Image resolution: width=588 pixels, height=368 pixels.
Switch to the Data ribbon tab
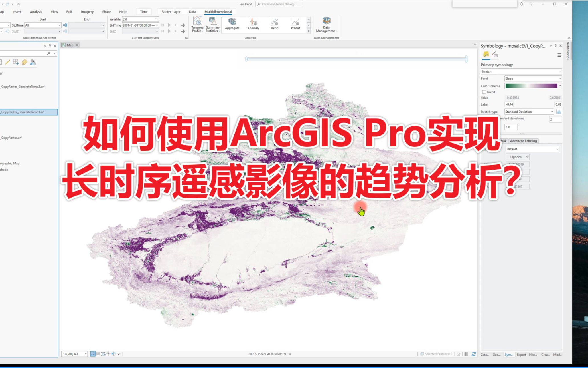tap(192, 12)
